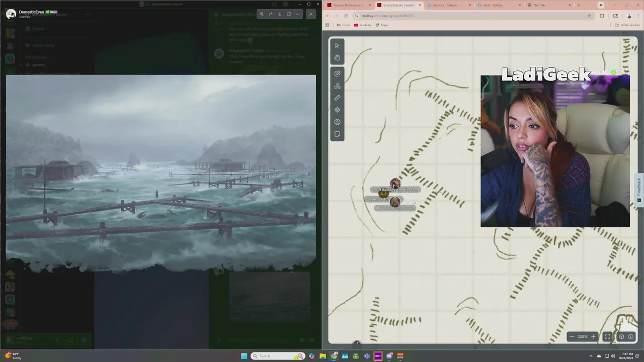Click the browser back arrow
The width and height of the screenshot is (644, 362).
point(328,16)
